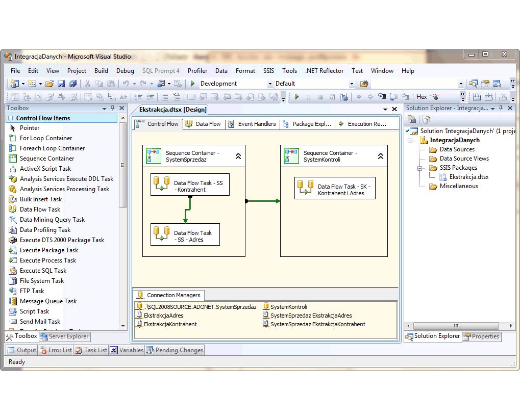520x420 pixels.
Task: Click the Step Into debug icon
Action: pos(382,97)
